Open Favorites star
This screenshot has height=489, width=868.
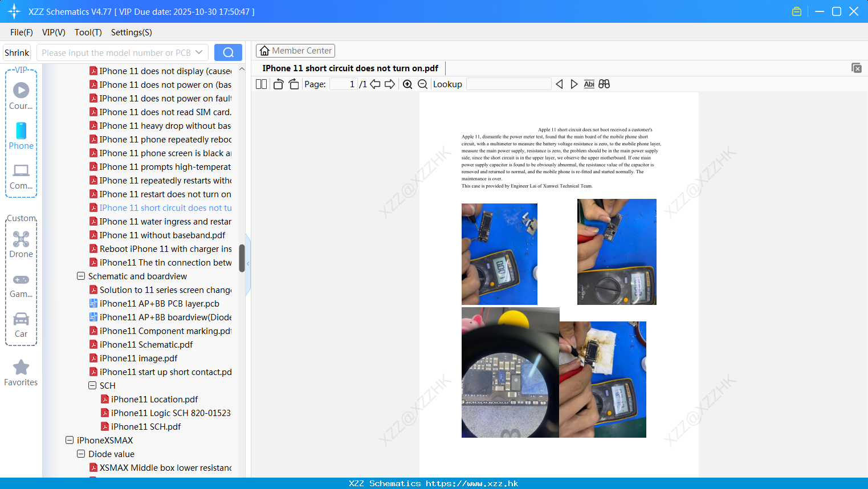coord(21,373)
